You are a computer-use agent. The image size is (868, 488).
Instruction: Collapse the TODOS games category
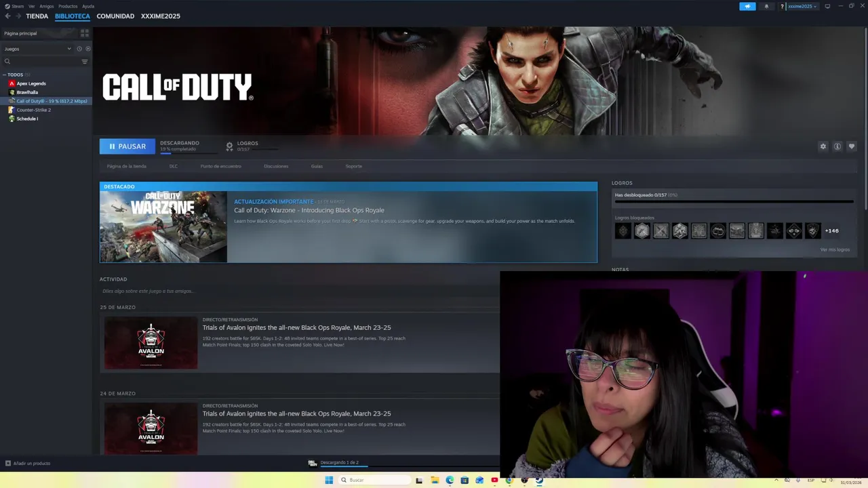4,75
